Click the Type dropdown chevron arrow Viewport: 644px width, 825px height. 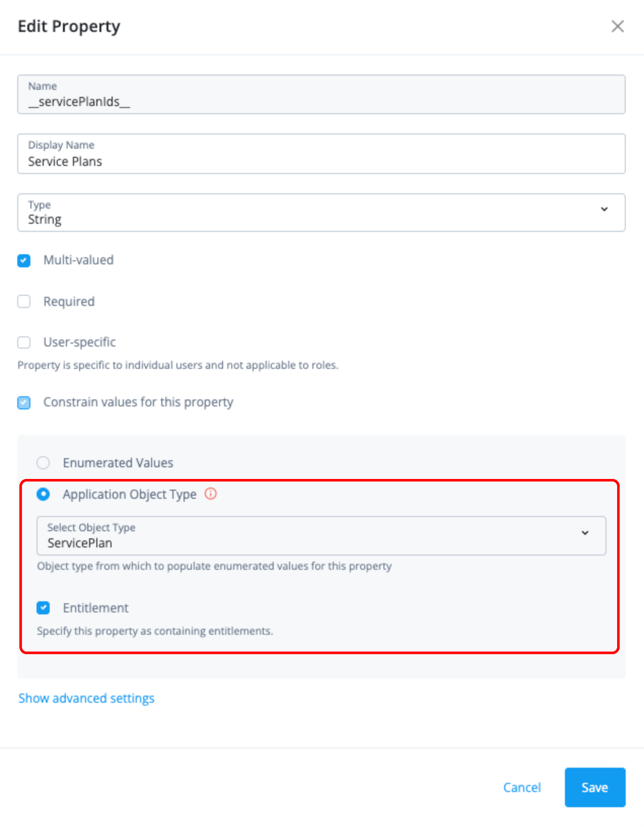(604, 209)
